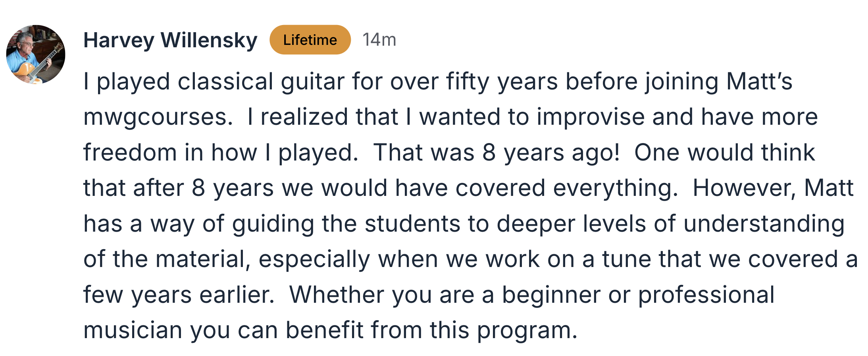Click the Harvey Willensky author name

170,40
